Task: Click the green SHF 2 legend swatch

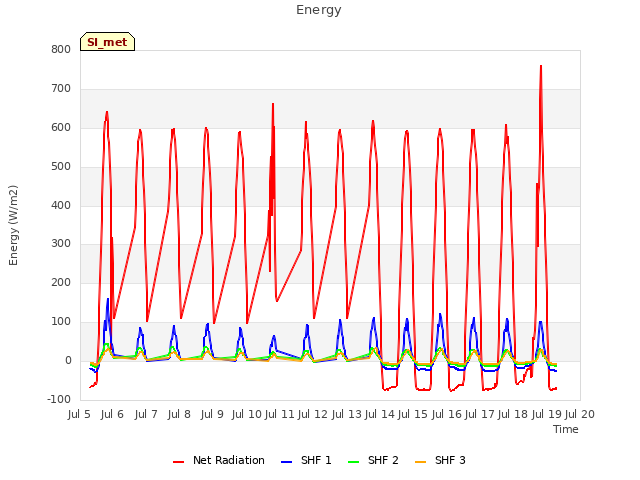Action: point(353,462)
